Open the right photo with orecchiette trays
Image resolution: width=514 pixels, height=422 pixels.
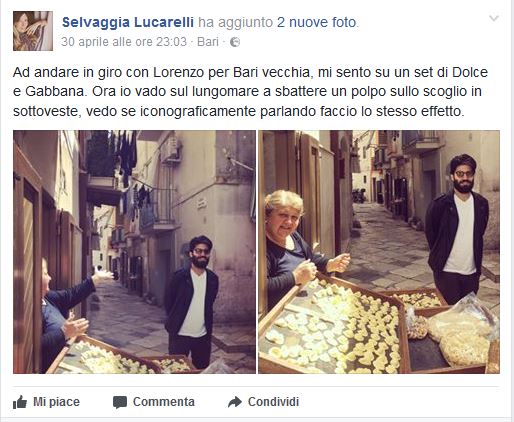(x=379, y=252)
